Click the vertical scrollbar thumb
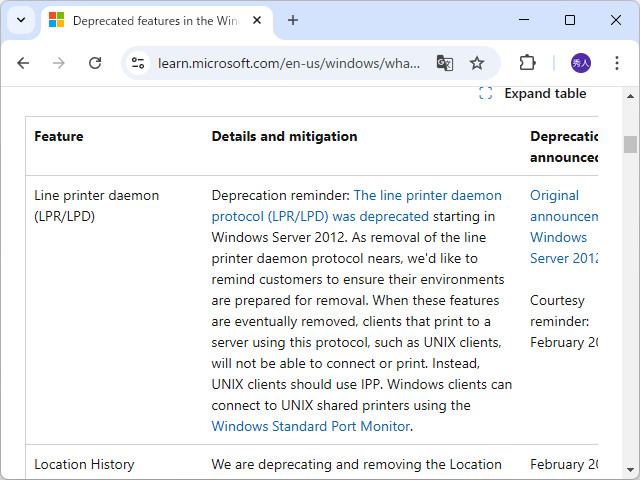640x480 pixels. click(630, 144)
